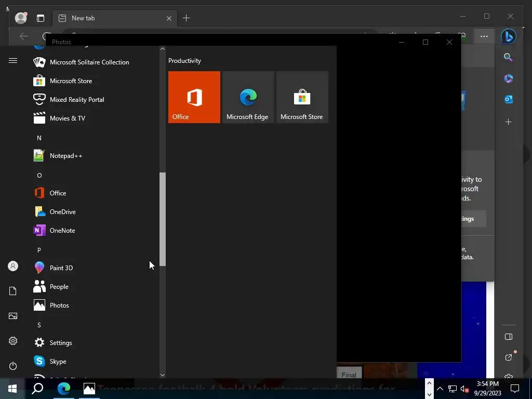
Task: Close the New tab in Edge
Action: click(169, 18)
